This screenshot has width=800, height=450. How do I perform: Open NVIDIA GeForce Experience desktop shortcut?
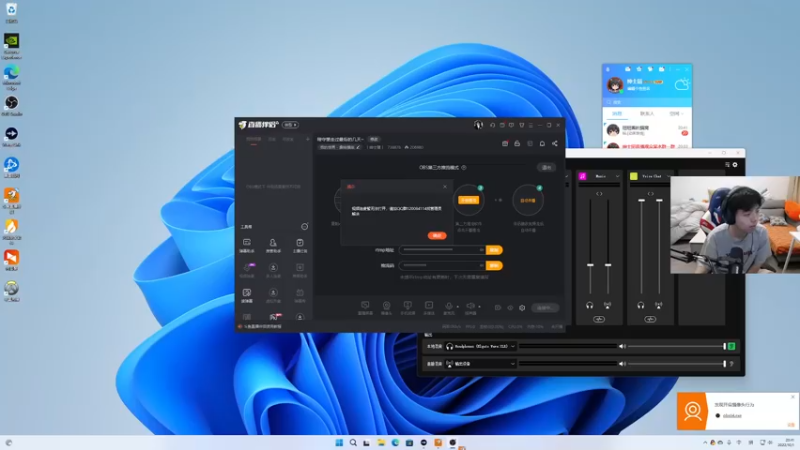pyautogui.click(x=11, y=45)
